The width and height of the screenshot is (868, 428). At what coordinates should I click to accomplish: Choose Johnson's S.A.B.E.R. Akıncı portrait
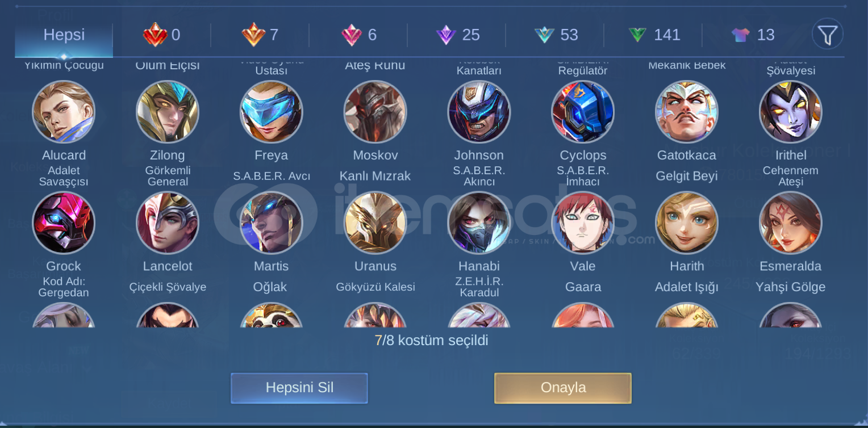pyautogui.click(x=479, y=112)
